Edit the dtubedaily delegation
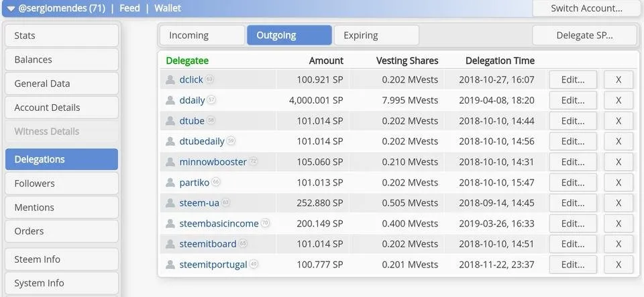644x297 pixels. tap(573, 142)
